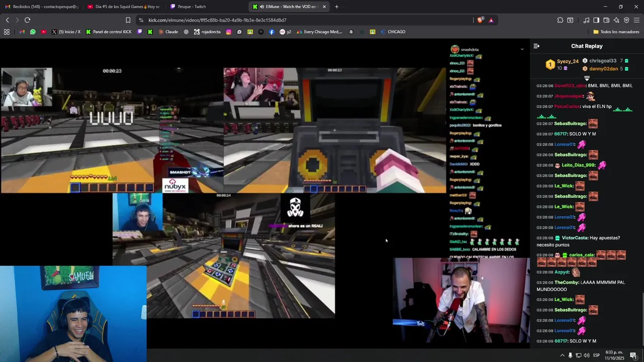The image size is (644, 362).
Task: Open the (5) Inicio / X bookmark
Action: tap(66, 32)
